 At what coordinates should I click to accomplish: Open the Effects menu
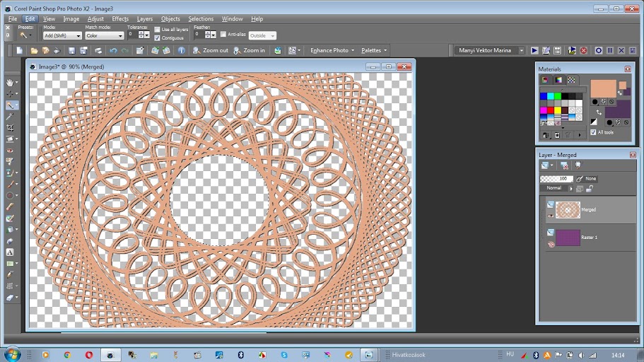click(x=120, y=19)
